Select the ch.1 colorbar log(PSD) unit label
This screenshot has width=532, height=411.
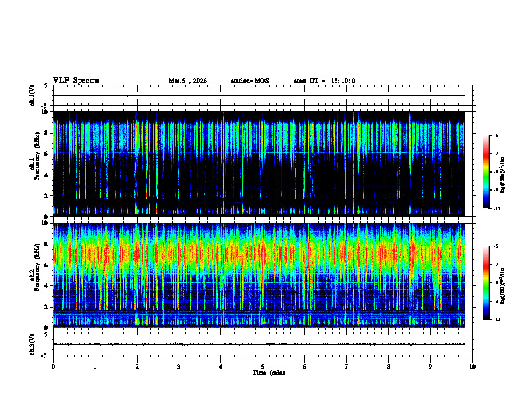click(502, 175)
